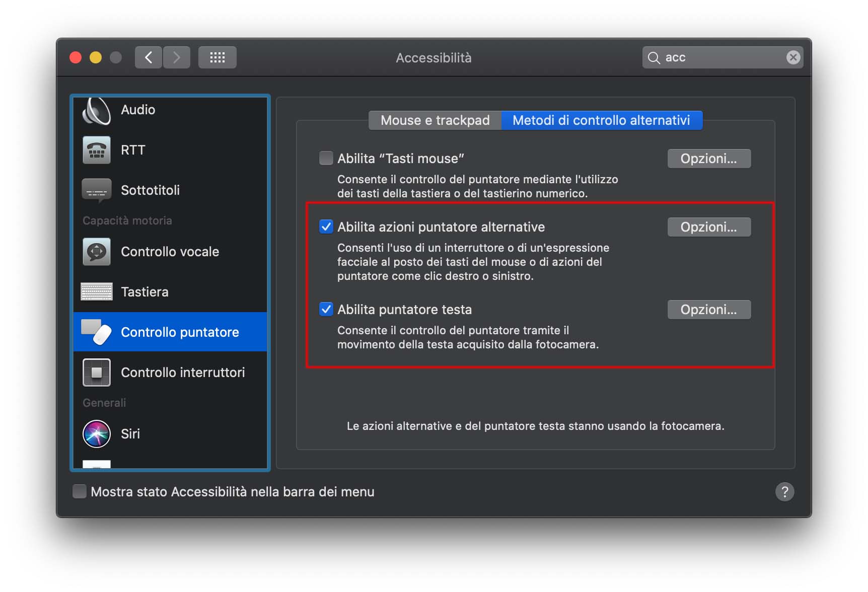This screenshot has height=592, width=868.
Task: Open the RTT telephone icon
Action: click(96, 150)
